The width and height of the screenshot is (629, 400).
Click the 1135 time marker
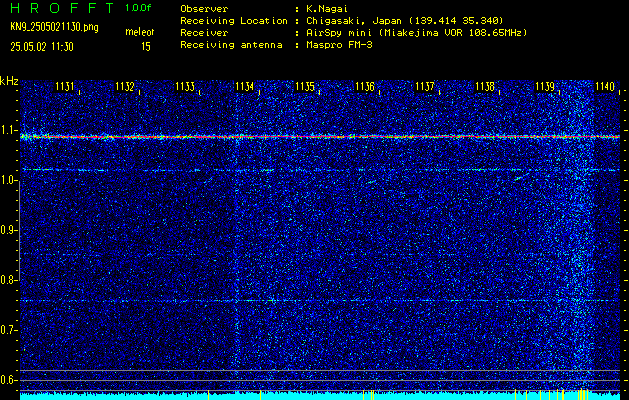(305, 86)
